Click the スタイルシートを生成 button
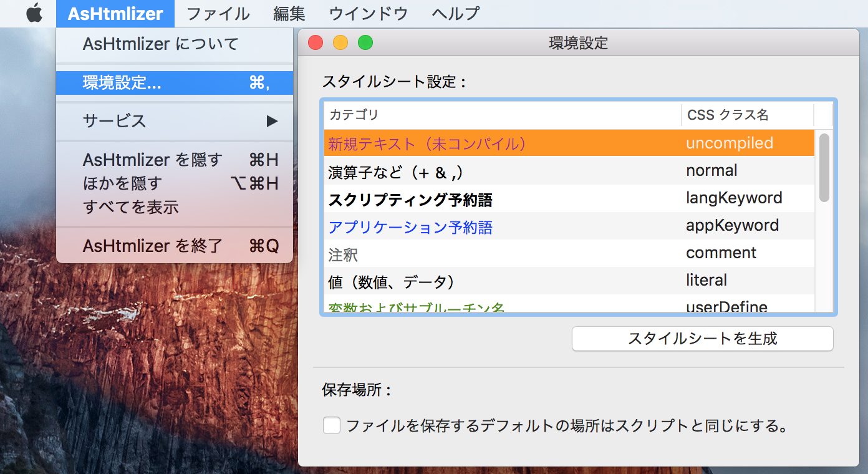 (702, 339)
